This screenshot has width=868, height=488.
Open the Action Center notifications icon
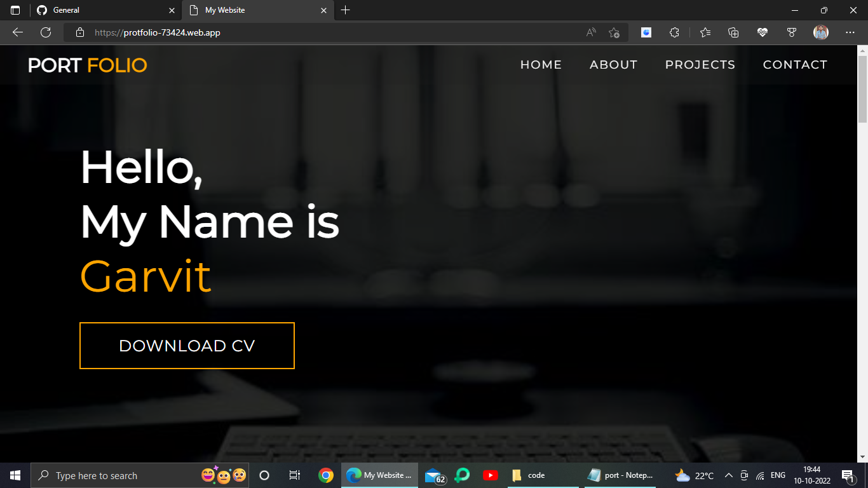[848, 475]
